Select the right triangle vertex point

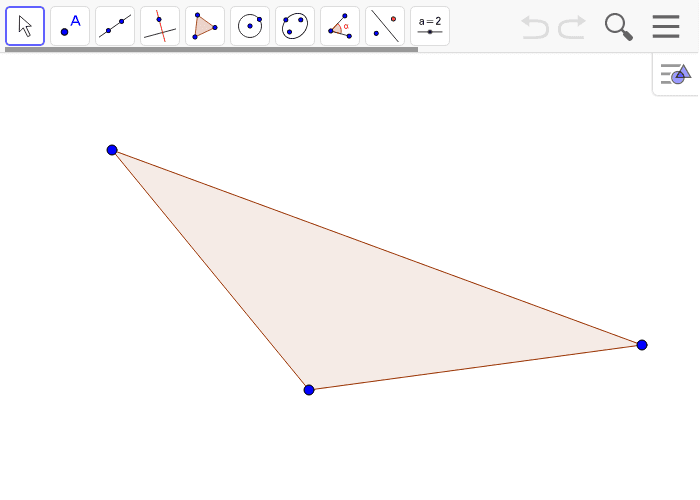point(642,345)
